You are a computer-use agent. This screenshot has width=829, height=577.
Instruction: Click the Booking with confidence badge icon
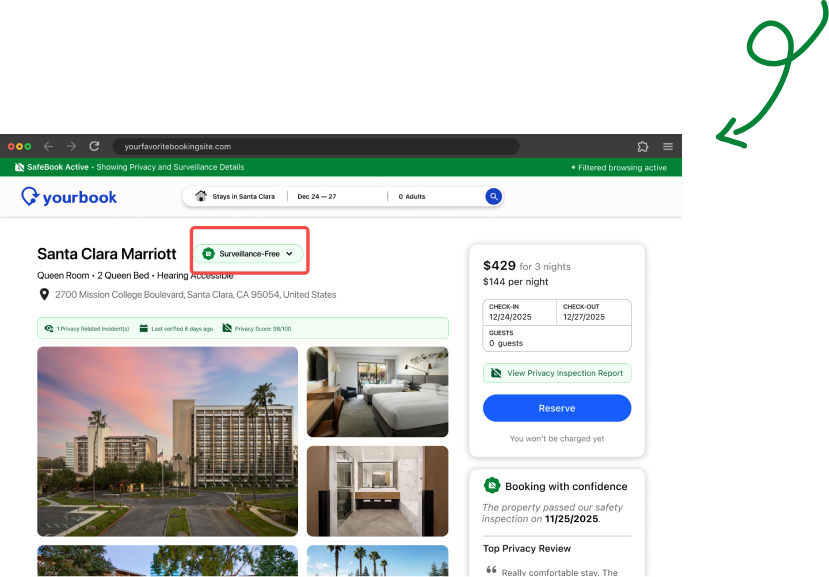click(x=492, y=486)
